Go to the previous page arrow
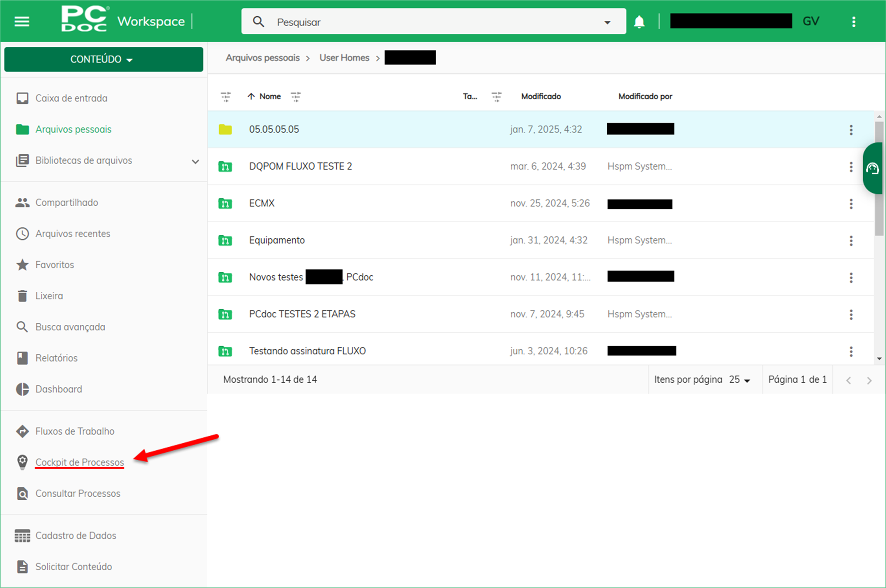The height and width of the screenshot is (588, 886). pos(849,380)
